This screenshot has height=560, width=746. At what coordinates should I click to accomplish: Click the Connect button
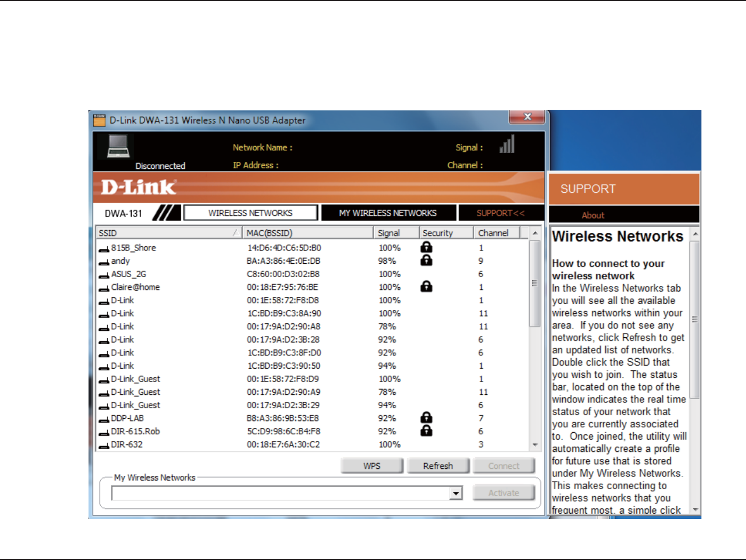(504, 466)
